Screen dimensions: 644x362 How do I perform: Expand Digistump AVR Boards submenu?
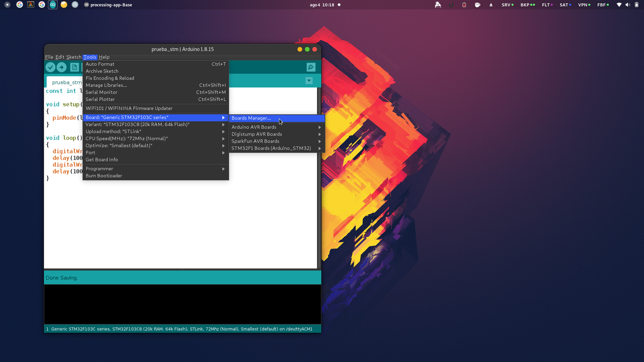(277, 134)
